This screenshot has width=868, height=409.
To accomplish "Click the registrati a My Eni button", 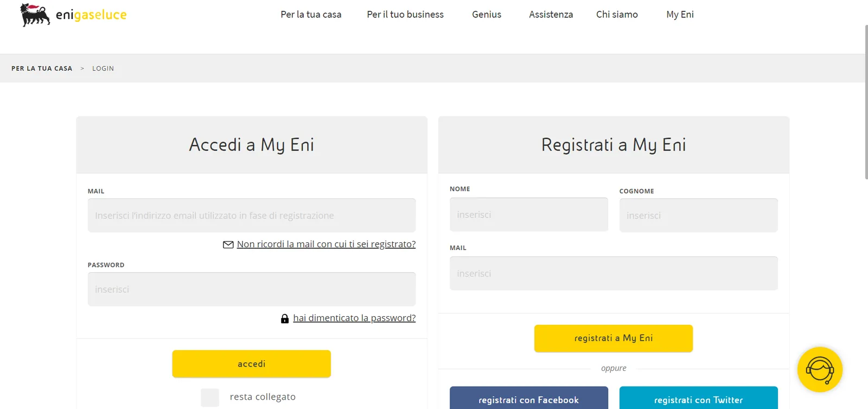I will 614,338.
